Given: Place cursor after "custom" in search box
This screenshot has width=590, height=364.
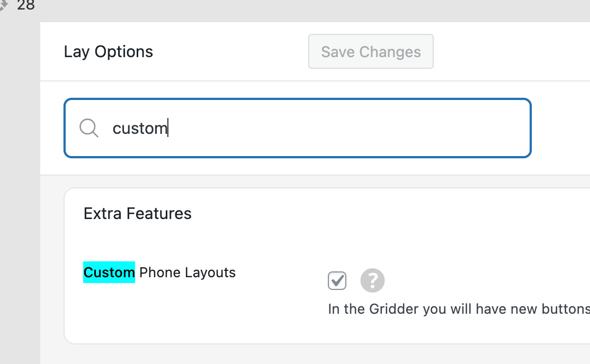Looking at the screenshot, I should pos(168,128).
